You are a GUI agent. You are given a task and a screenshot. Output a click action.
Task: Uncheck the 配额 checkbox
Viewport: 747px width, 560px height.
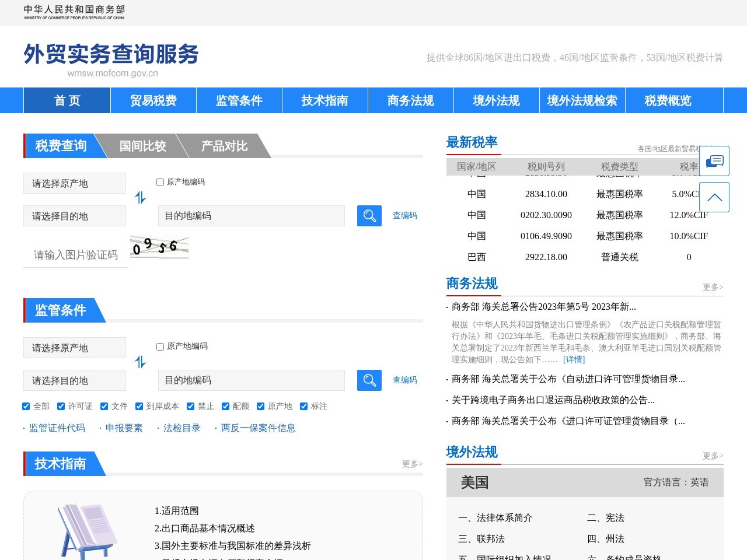click(x=225, y=407)
